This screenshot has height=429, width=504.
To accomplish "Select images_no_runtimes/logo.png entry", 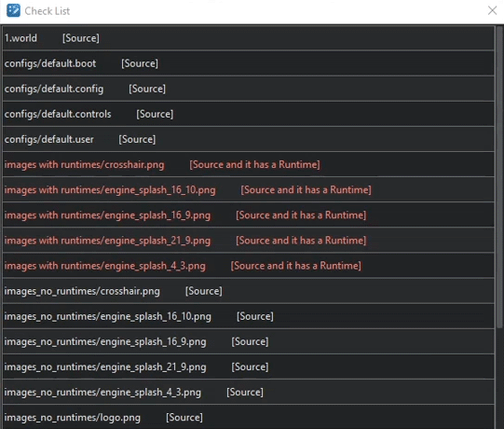I will click(x=248, y=417).
